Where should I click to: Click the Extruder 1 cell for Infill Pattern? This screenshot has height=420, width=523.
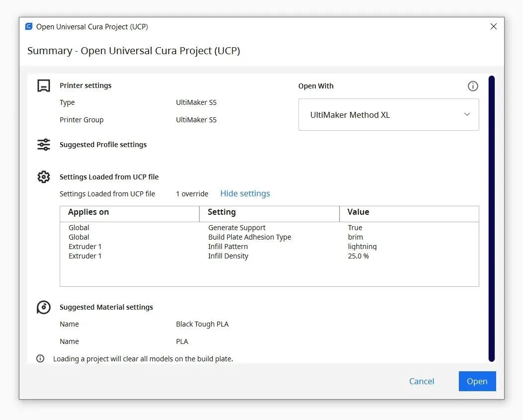pyautogui.click(x=85, y=247)
